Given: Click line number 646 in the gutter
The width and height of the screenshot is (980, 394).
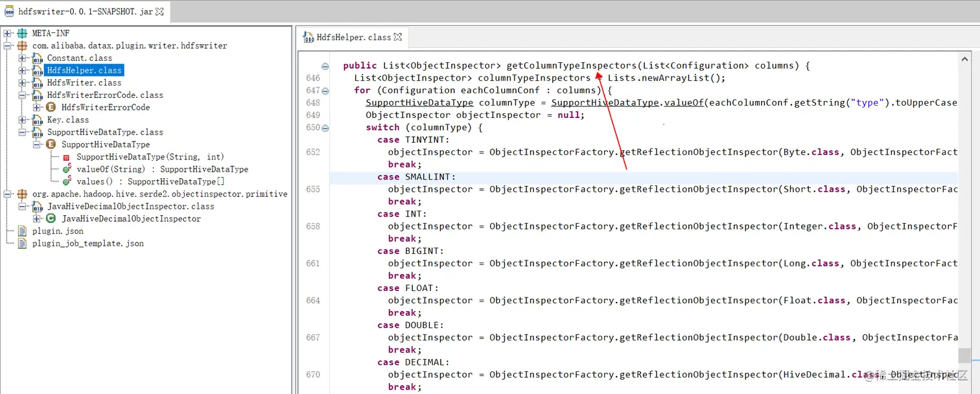Looking at the screenshot, I should tap(313, 78).
